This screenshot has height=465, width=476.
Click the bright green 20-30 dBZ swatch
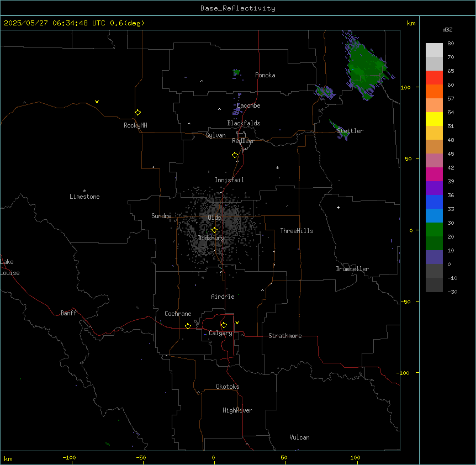pyautogui.click(x=434, y=230)
